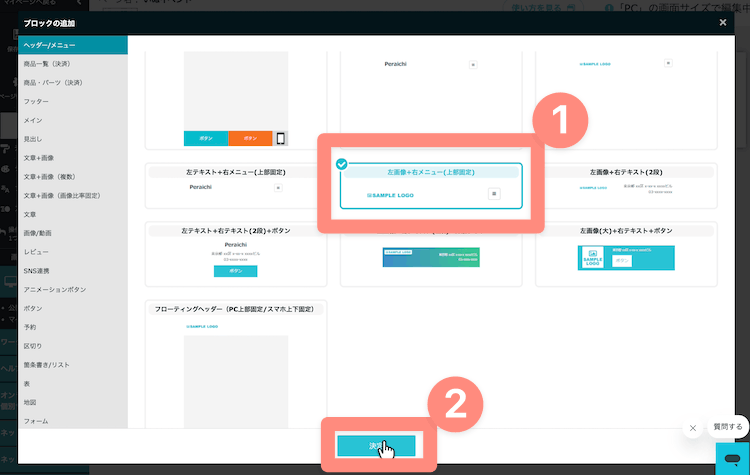Viewport: 750px width, 475px height.
Task: Select ヘッダー/メニュー category
Action: [73, 45]
